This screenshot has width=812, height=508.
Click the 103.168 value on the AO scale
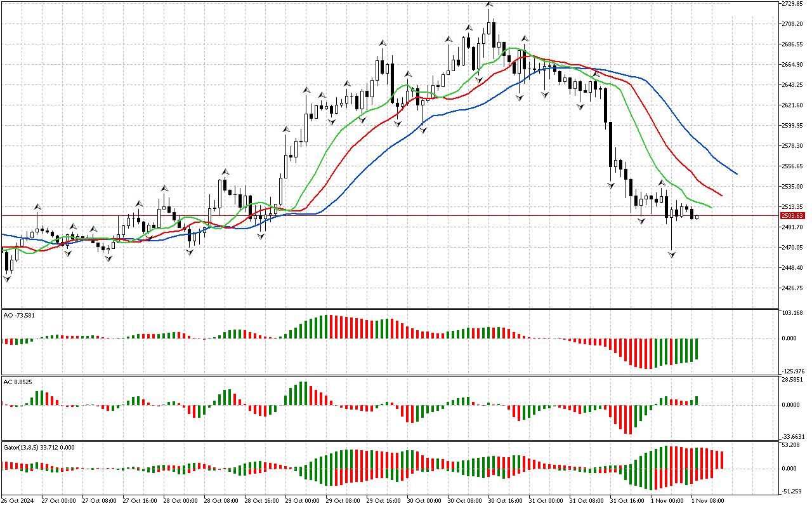pyautogui.click(x=794, y=314)
